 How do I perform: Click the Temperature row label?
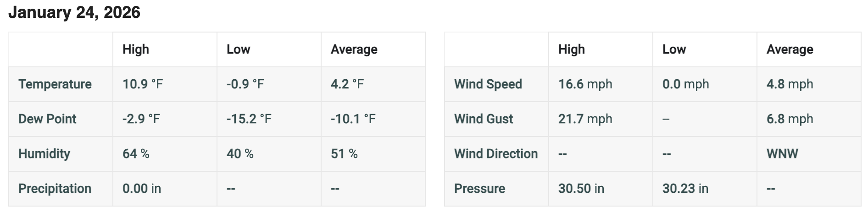pos(55,84)
